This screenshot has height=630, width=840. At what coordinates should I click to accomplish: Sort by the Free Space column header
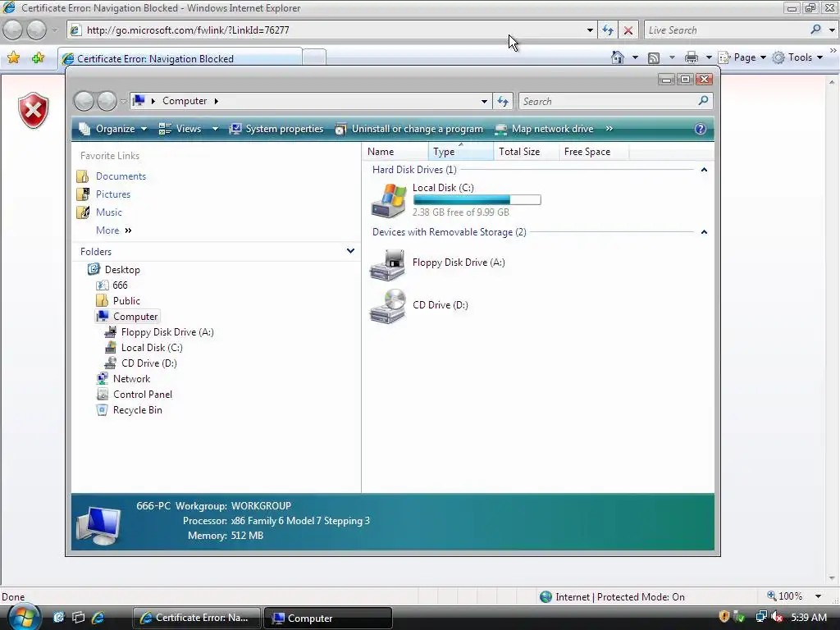coord(593,152)
